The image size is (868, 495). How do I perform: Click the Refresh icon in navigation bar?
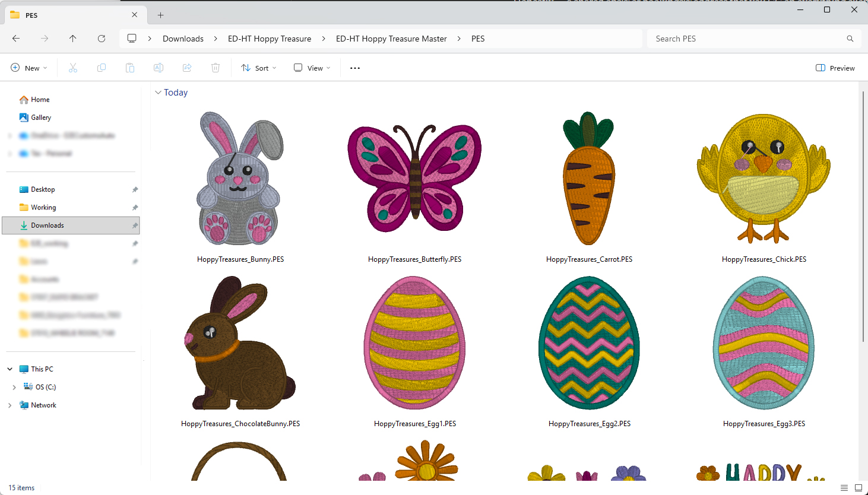(102, 39)
